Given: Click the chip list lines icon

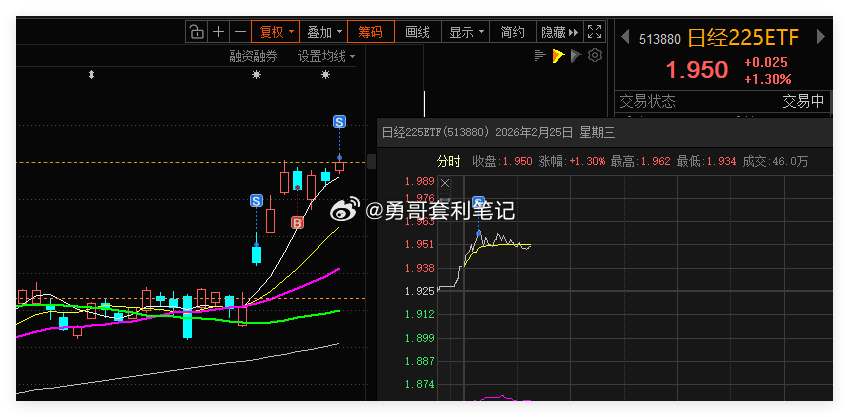Looking at the screenshot, I should point(539,55).
